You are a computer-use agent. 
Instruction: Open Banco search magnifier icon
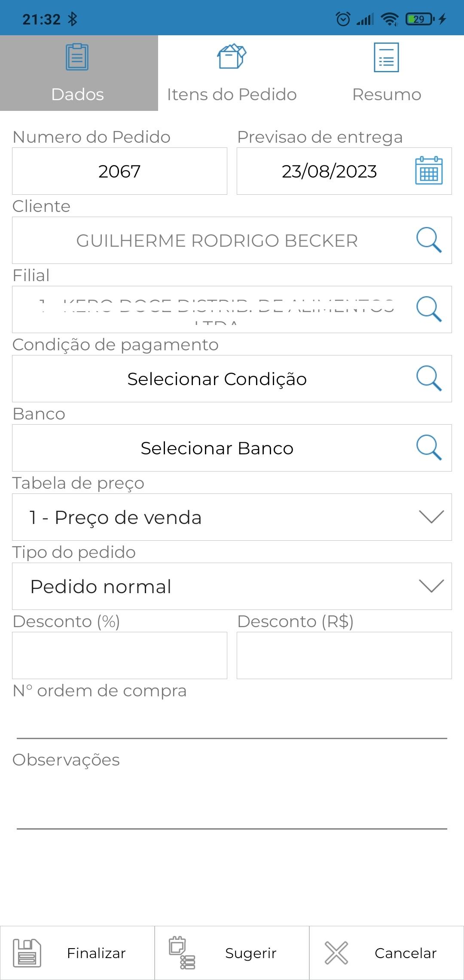click(x=429, y=448)
